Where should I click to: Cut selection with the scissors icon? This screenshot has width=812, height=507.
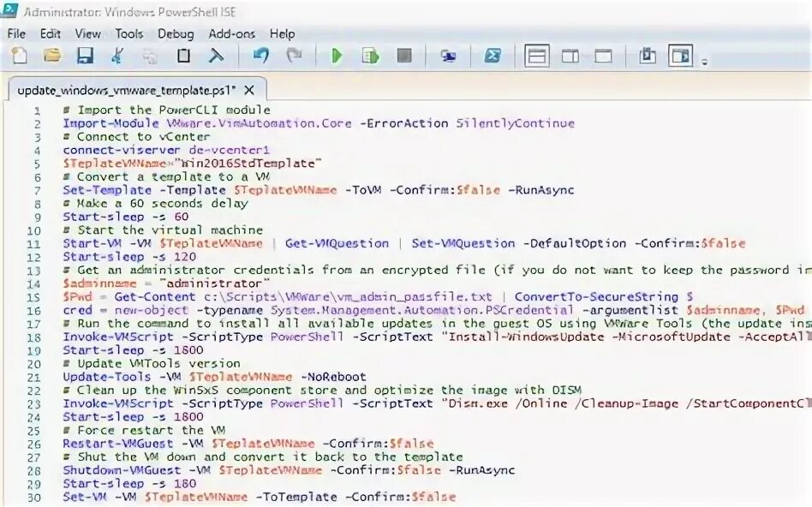pos(117,56)
